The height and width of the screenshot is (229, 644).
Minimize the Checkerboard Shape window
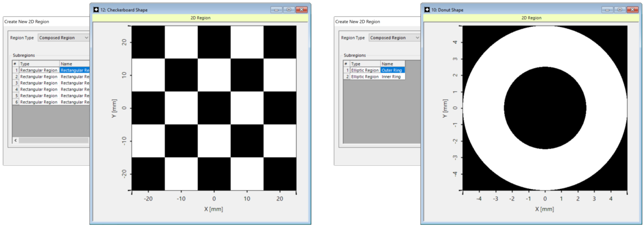277,10
